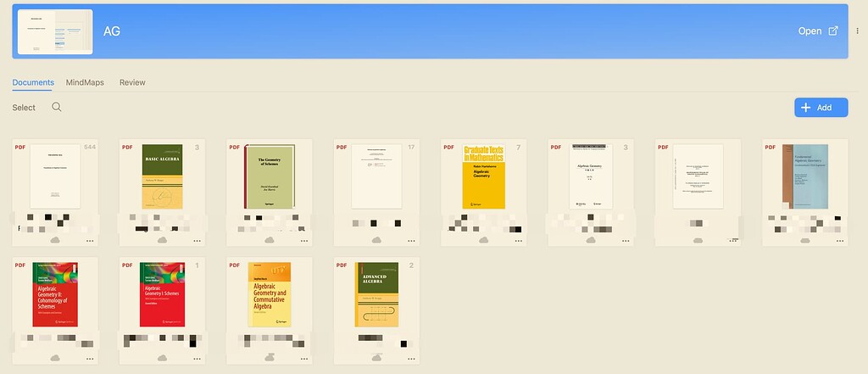Open more options for the Basic Algebra document

point(197,241)
